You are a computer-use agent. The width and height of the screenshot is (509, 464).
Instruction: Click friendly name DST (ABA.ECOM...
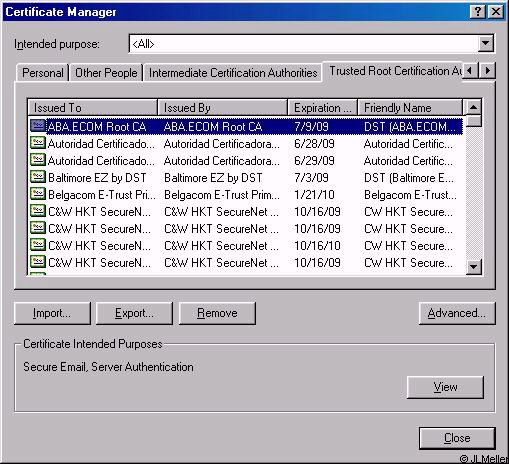click(410, 127)
